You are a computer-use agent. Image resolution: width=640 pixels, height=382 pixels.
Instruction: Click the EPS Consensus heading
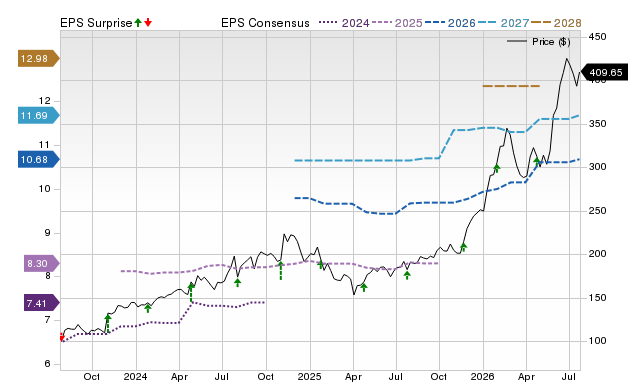[x=265, y=23]
